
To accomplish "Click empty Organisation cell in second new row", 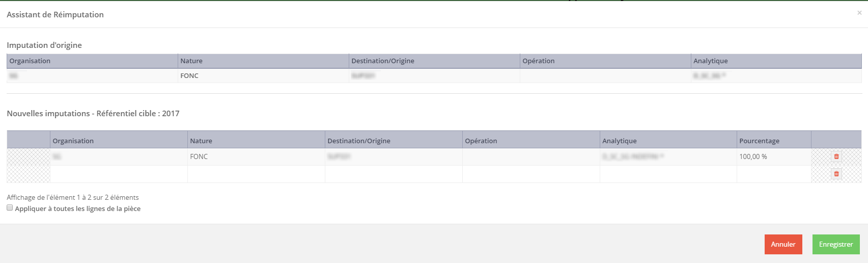I will click(x=119, y=174).
